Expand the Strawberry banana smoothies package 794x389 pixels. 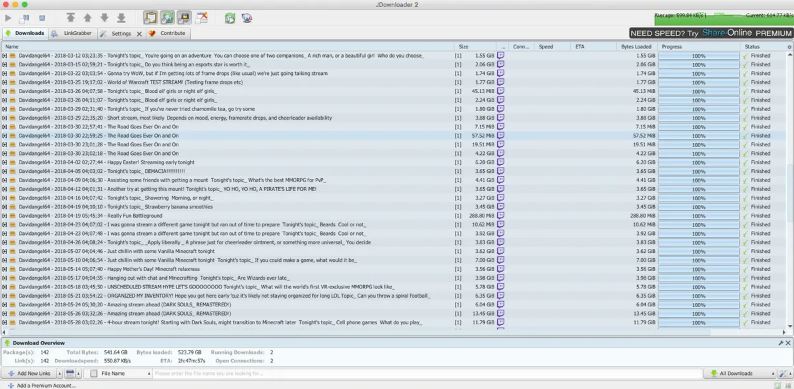[x=5, y=207]
